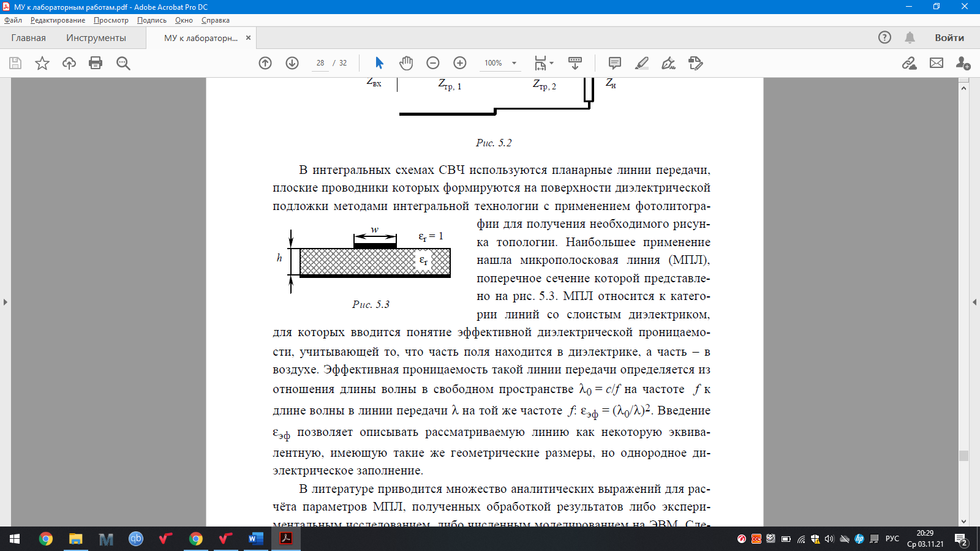Click the vertical scrollbar thumb
Screen dimensions: 980x551
coord(963,455)
